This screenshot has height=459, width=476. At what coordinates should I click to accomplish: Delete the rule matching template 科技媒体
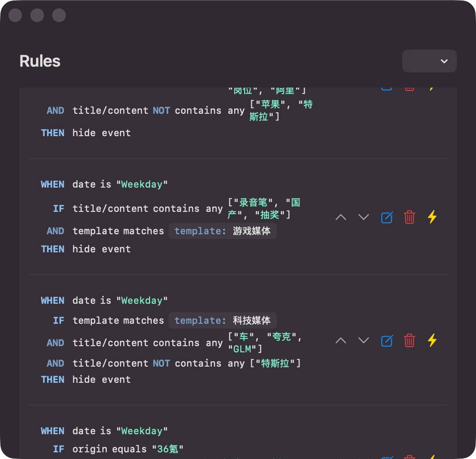tap(409, 340)
